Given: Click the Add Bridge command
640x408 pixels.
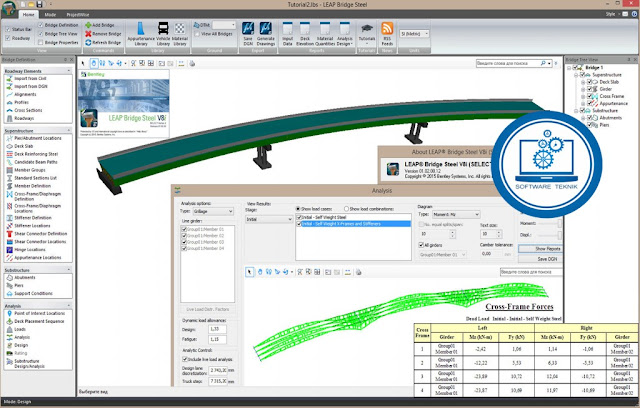Looking at the screenshot, I should click(x=100, y=25).
